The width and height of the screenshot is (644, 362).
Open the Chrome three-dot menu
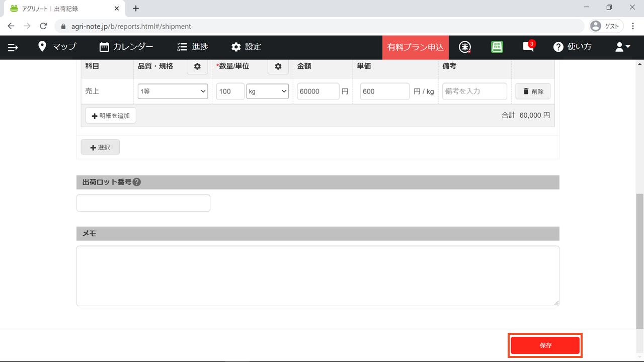[x=633, y=26]
